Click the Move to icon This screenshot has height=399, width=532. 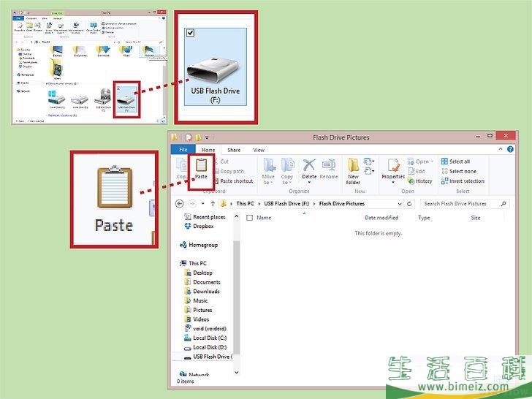pos(268,168)
